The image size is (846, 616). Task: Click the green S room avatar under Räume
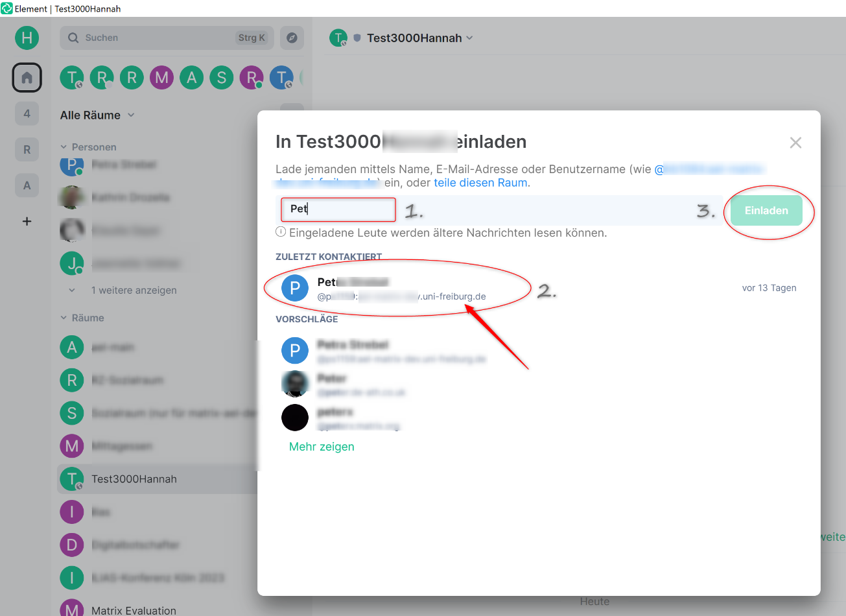72,413
